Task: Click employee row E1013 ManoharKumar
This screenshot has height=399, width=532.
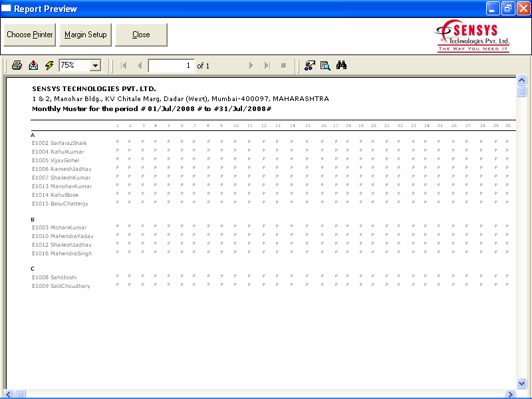Action: point(62,186)
